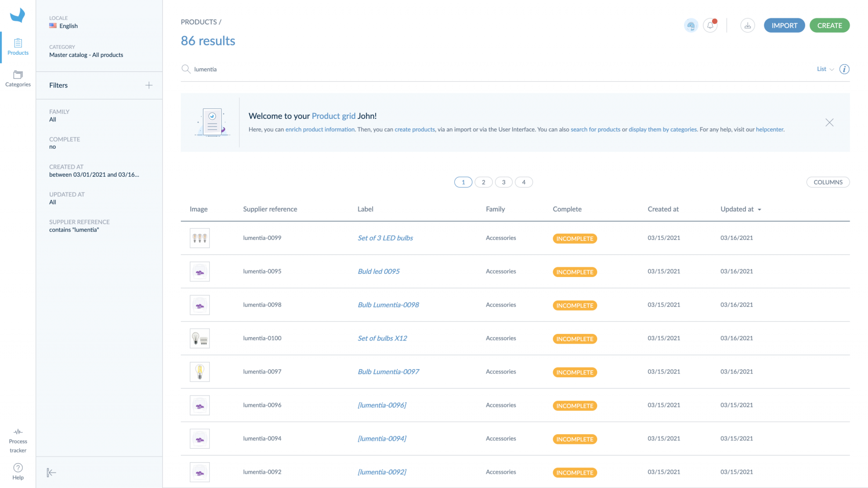Expand the List view dropdown
Screen dimensions: 868x488
click(x=825, y=69)
